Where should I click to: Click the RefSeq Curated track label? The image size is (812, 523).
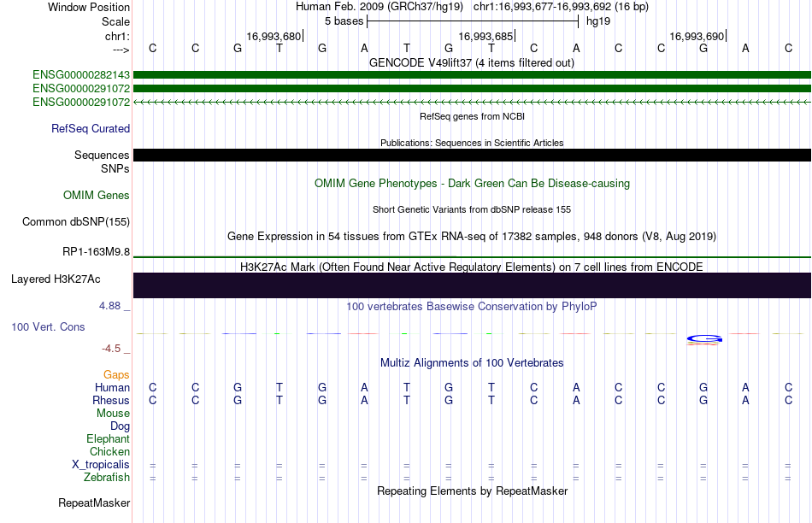click(x=91, y=128)
